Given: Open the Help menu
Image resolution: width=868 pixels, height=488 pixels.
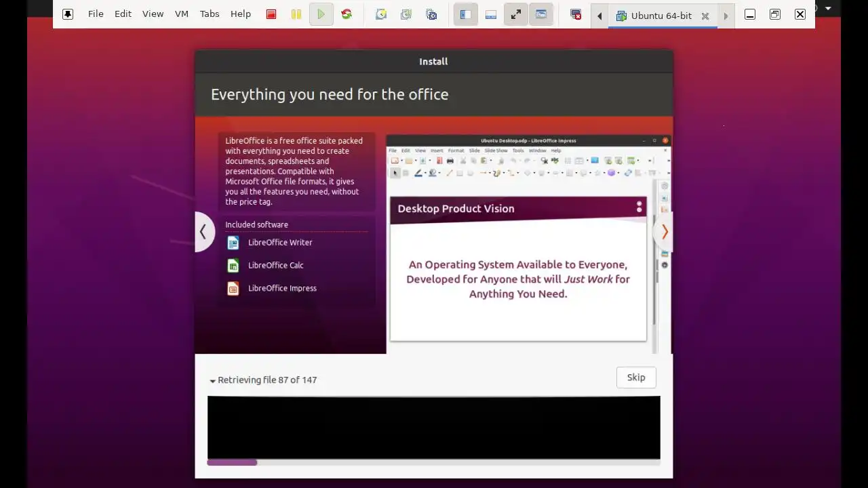Looking at the screenshot, I should coord(241,14).
